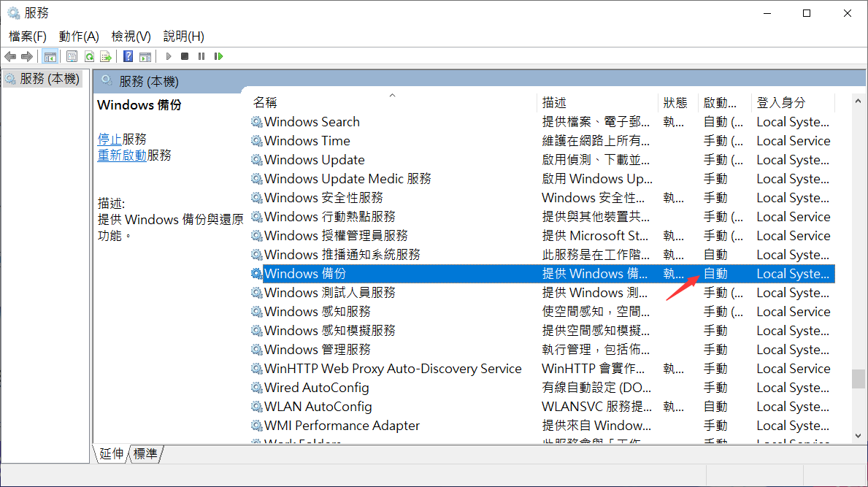Click gear icon next to Windows 感知服務
The image size is (868, 487).
(x=256, y=312)
